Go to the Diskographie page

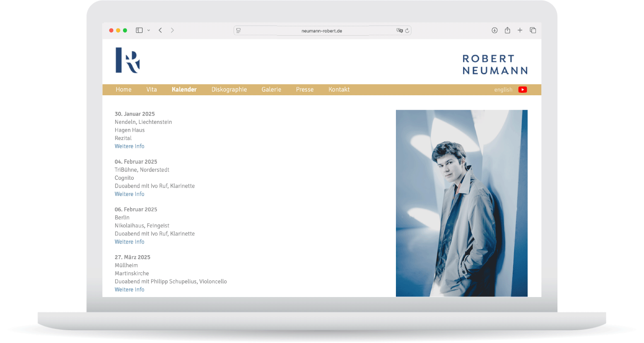click(x=229, y=89)
